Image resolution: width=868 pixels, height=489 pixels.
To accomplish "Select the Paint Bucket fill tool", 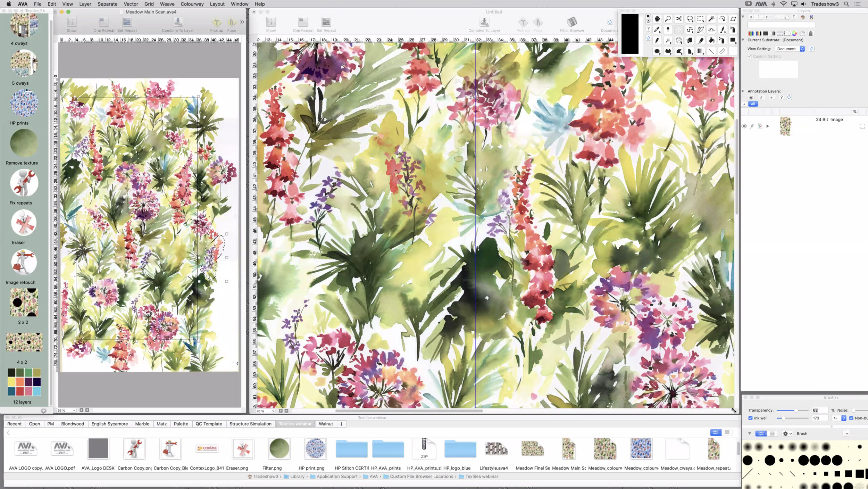I will point(711,41).
